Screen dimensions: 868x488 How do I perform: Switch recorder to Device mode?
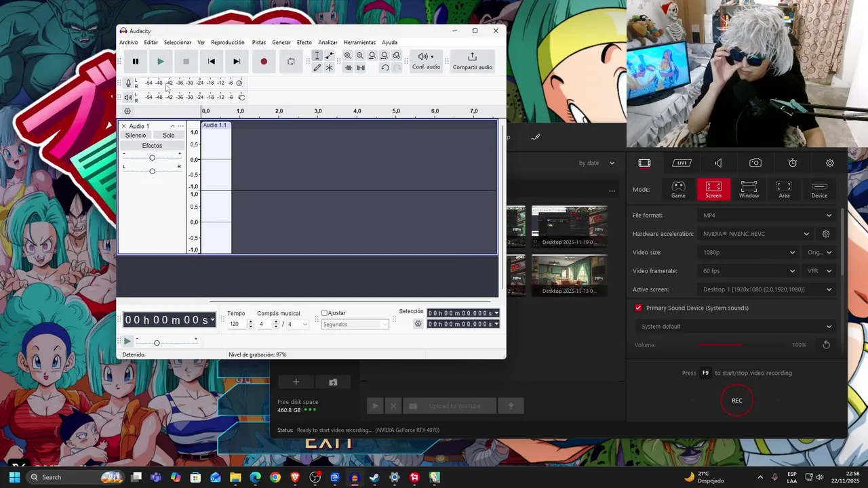(x=819, y=189)
